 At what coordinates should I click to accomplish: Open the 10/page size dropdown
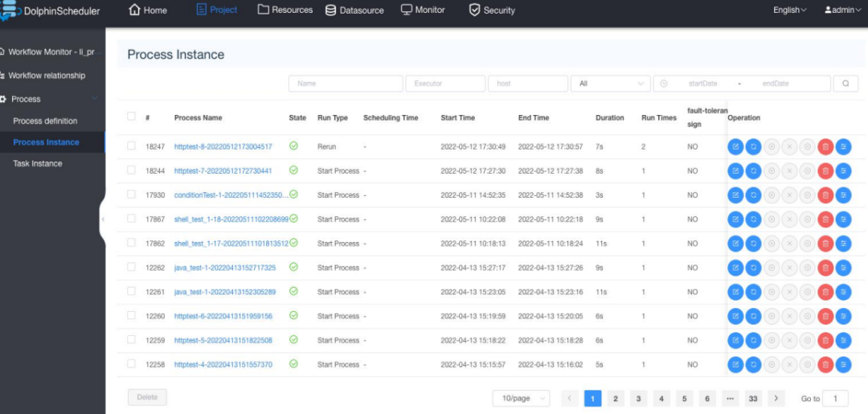(x=521, y=399)
